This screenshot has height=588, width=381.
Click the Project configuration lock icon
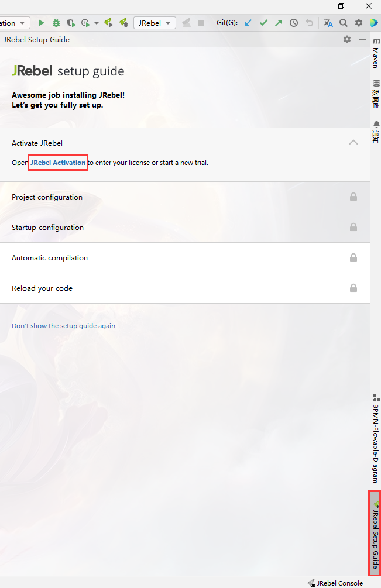[x=353, y=197]
